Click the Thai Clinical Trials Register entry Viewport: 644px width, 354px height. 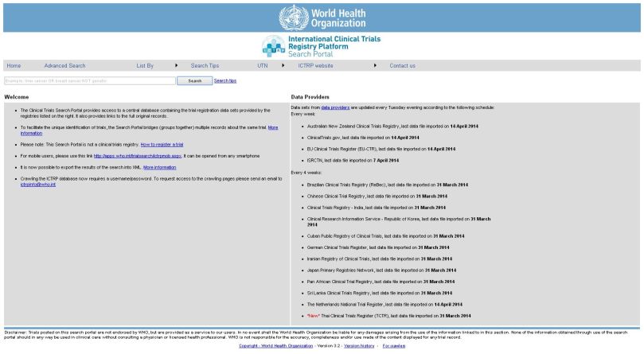point(389,317)
